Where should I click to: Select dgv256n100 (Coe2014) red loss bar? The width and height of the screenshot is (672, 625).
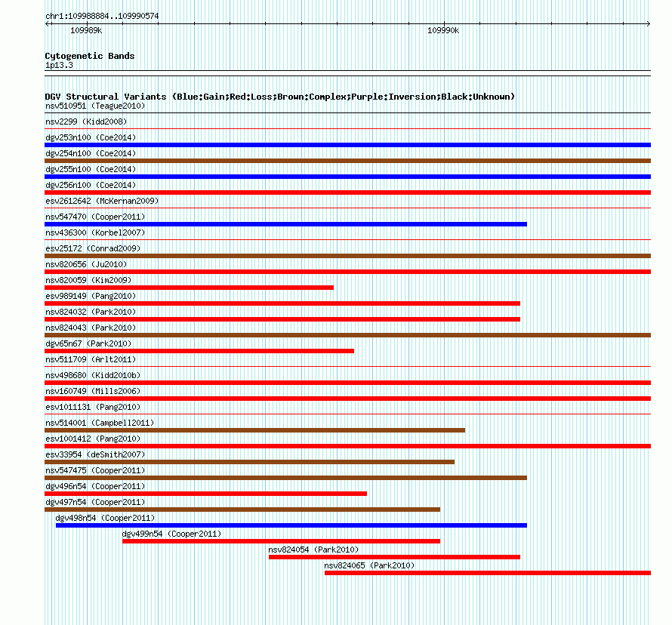347,192
